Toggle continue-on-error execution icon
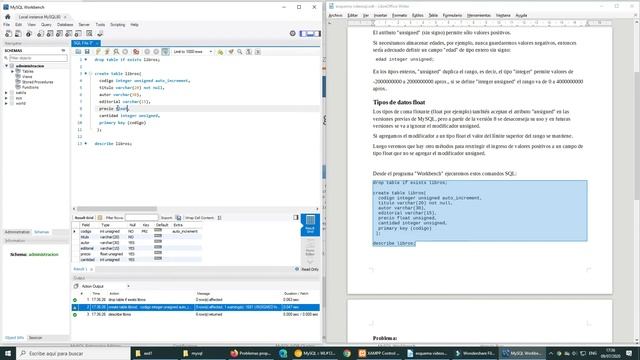Image resolution: width=640 pixels, height=360 pixels. click(x=136, y=52)
